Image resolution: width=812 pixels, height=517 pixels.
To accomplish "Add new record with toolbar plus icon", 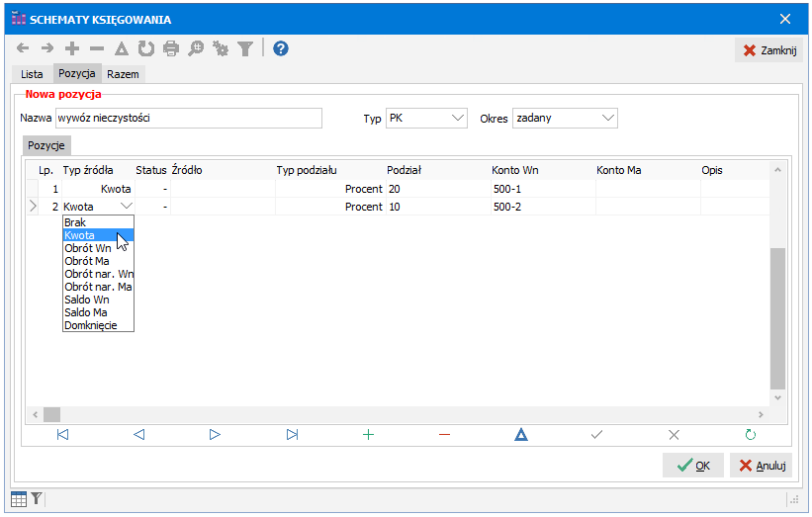I will pos(72,48).
